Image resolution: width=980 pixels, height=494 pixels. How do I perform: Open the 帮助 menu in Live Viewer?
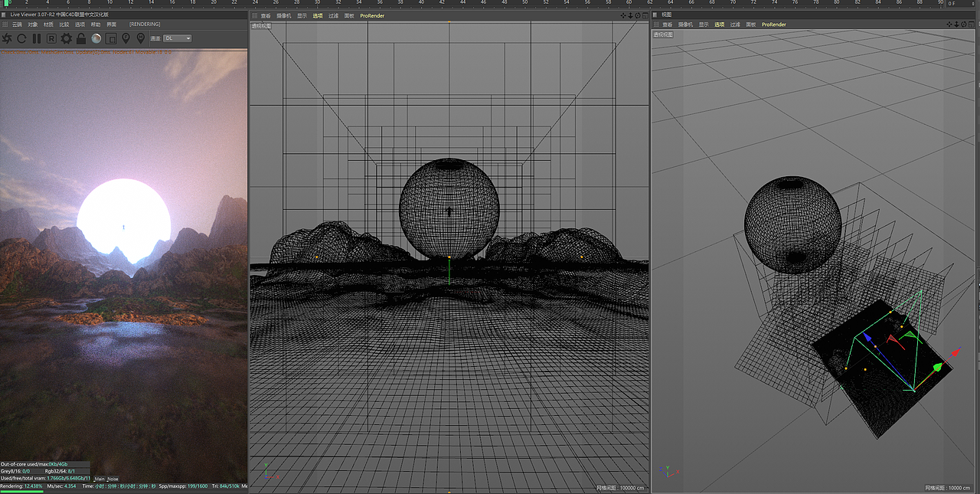[x=96, y=25]
